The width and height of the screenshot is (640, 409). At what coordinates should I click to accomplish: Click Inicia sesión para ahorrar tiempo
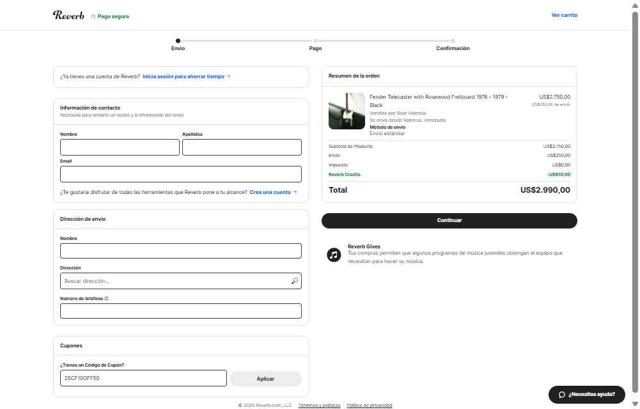tap(186, 76)
